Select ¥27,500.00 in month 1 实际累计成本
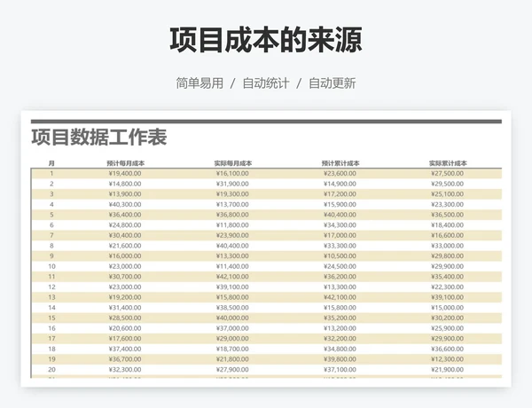The width and height of the screenshot is (532, 408). (x=448, y=174)
